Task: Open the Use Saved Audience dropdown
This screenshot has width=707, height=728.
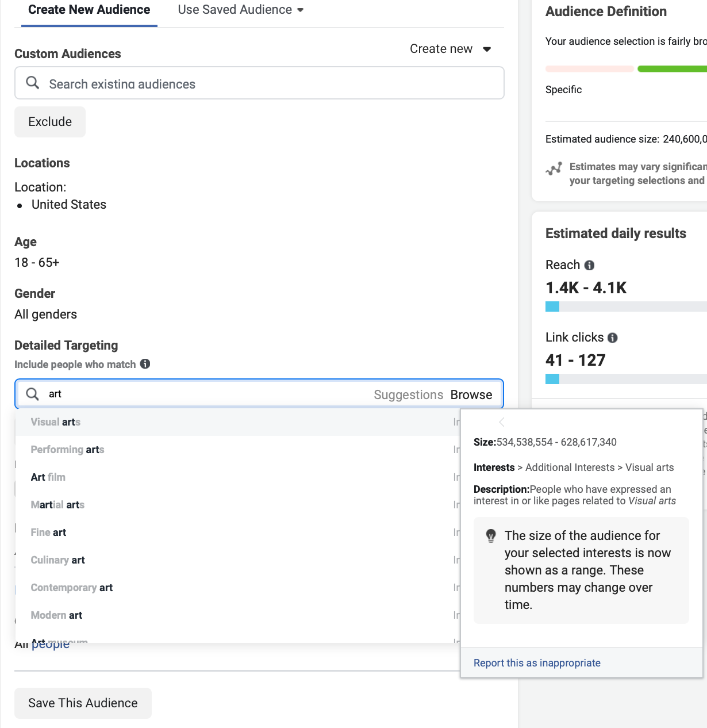Action: tap(241, 10)
